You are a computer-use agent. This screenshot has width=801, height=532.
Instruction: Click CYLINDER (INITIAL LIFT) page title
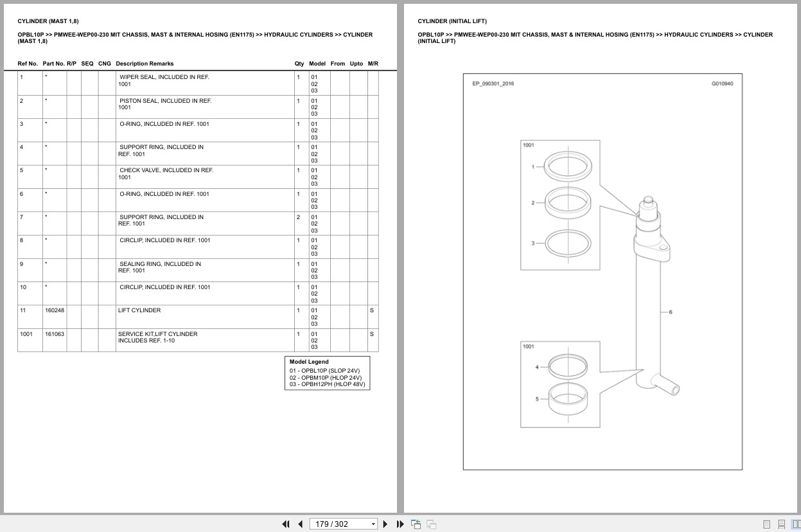pos(452,21)
